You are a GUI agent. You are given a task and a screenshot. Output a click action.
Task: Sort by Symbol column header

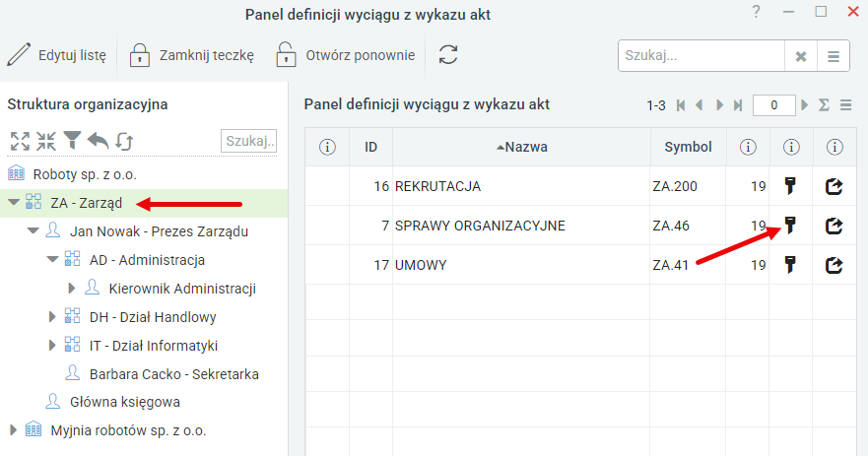click(x=688, y=147)
